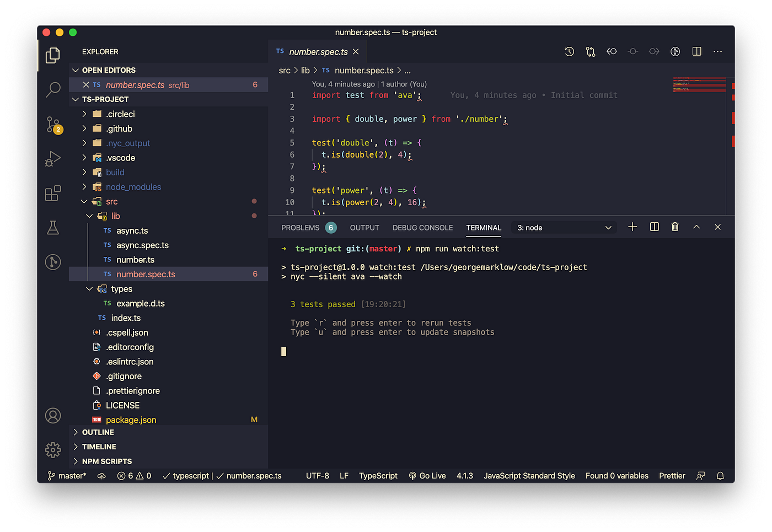Switch to the Output tab
Viewport: 772px width, 532px height.
coord(364,227)
